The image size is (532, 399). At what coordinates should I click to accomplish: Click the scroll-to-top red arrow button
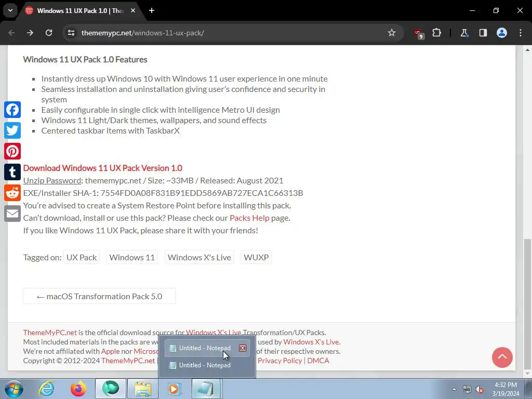coord(502,357)
